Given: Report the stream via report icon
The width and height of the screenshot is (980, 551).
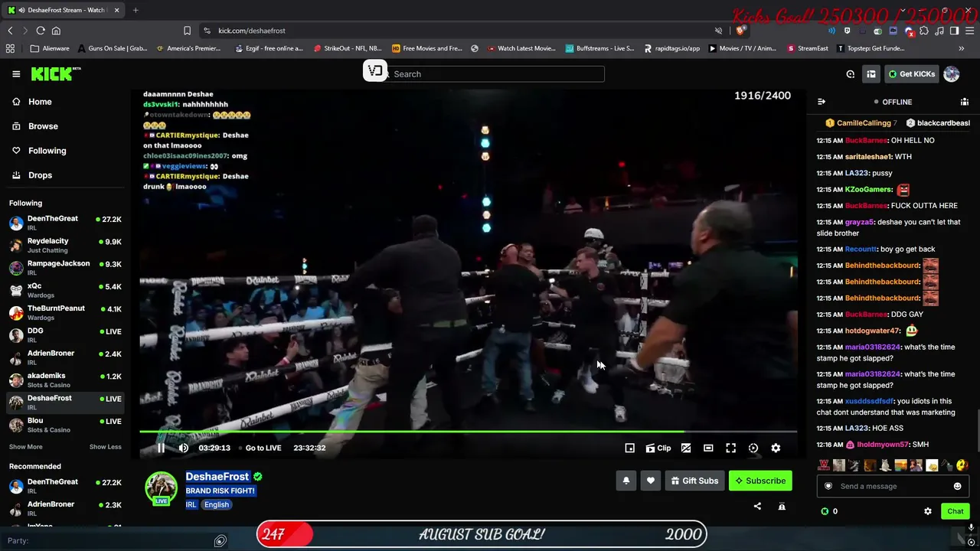Looking at the screenshot, I should coord(782,506).
